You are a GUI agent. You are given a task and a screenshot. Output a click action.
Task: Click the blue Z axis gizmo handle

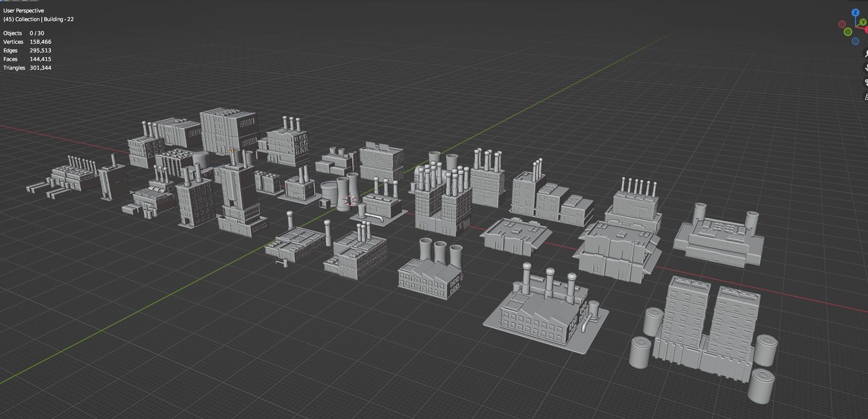(856, 12)
